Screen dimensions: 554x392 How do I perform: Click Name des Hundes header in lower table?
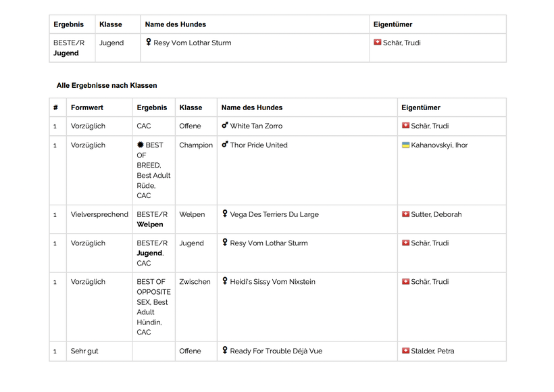click(252, 107)
